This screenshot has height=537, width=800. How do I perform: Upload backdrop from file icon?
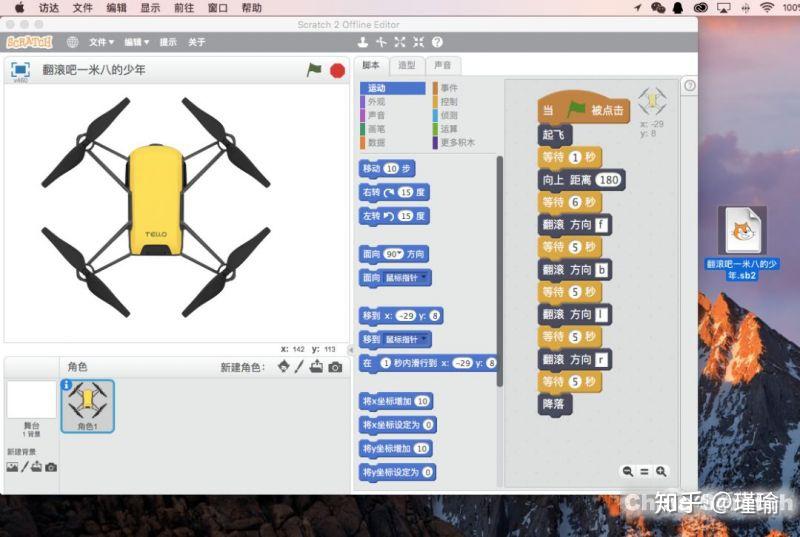point(37,467)
